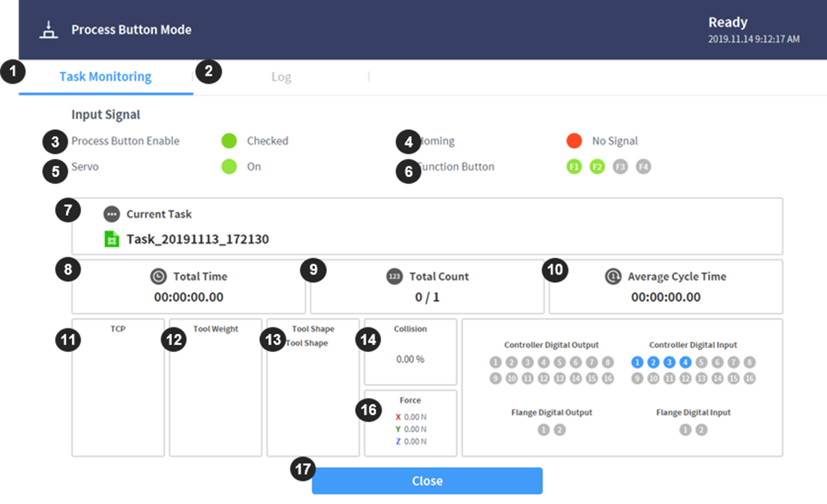This screenshot has width=827, height=504.
Task: Toggle Flange Digital Input 1
Action: [x=686, y=430]
